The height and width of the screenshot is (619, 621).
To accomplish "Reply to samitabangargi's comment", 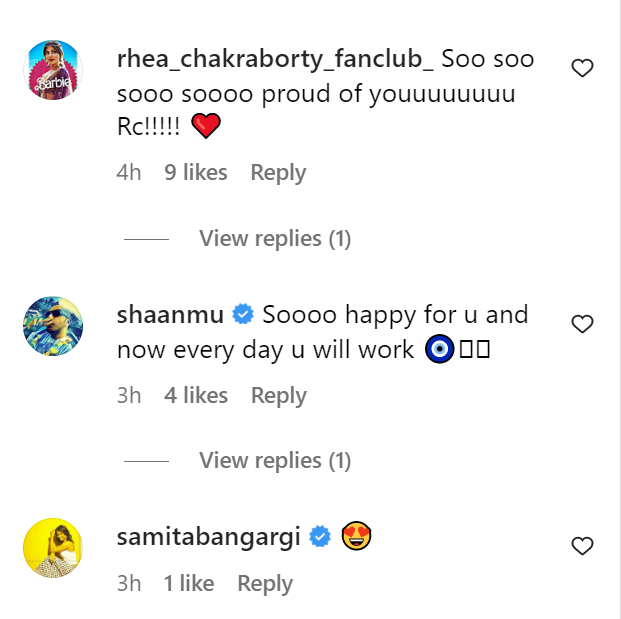I will coord(266,584).
